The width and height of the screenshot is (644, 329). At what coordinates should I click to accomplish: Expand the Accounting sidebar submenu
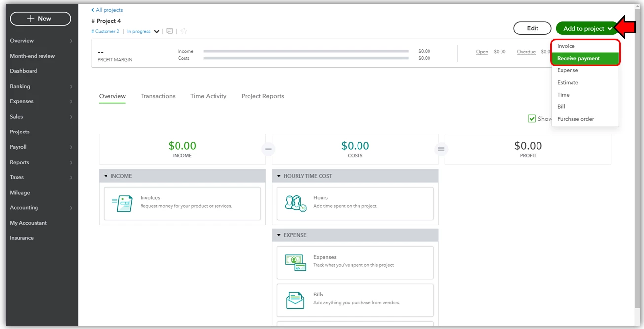click(71, 208)
